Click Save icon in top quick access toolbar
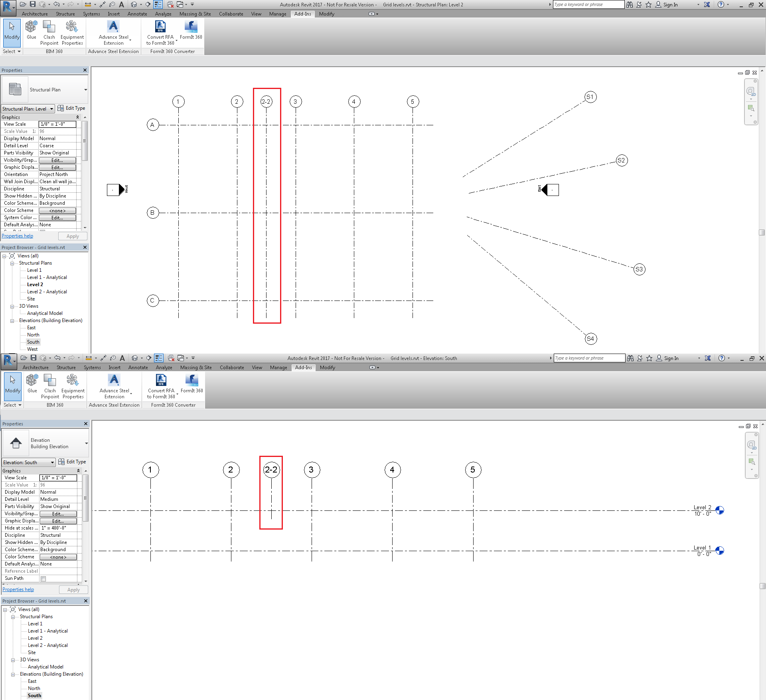This screenshot has height=700, width=766. (33, 4)
